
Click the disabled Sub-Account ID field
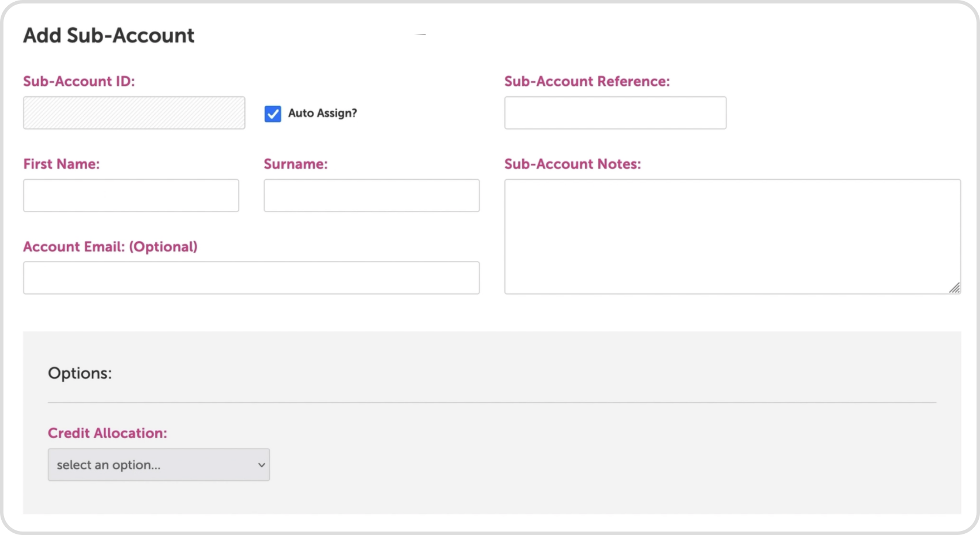pos(134,113)
